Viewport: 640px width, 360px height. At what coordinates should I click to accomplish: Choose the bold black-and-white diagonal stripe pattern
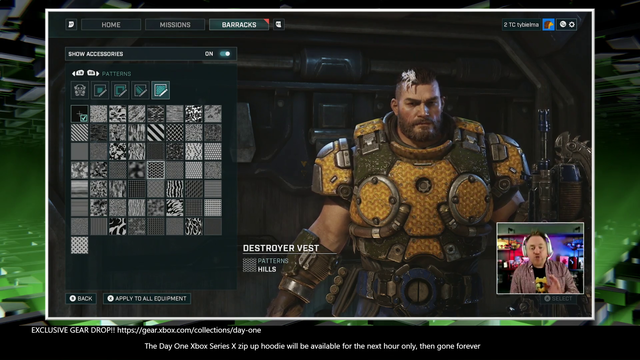click(156, 133)
